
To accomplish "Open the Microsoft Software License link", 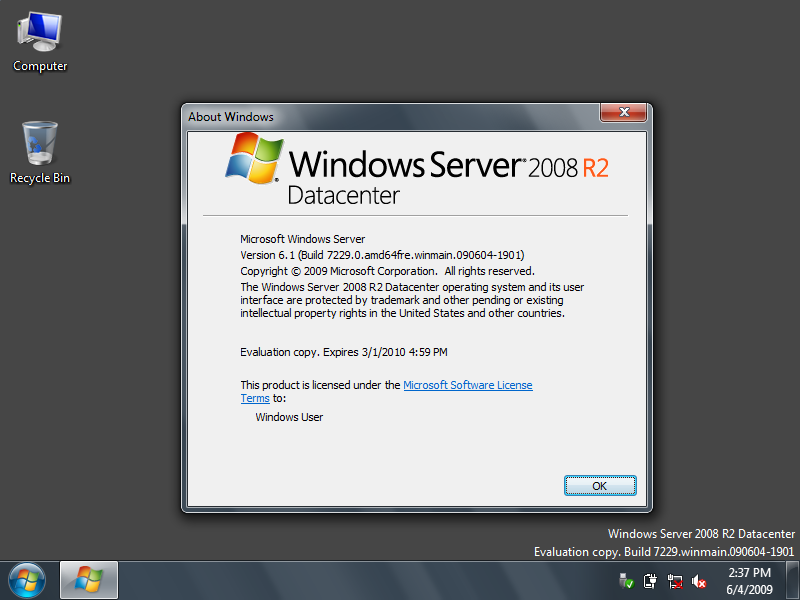I will click(x=468, y=385).
